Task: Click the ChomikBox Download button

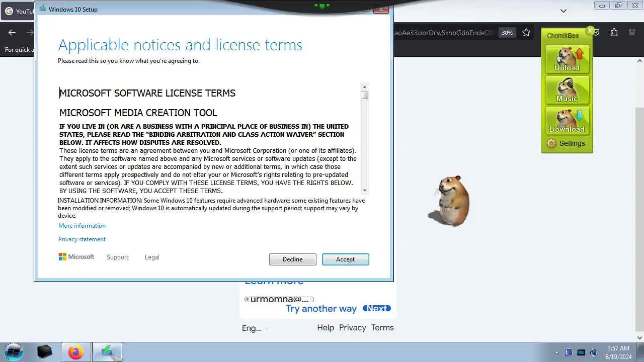Action: (x=567, y=121)
